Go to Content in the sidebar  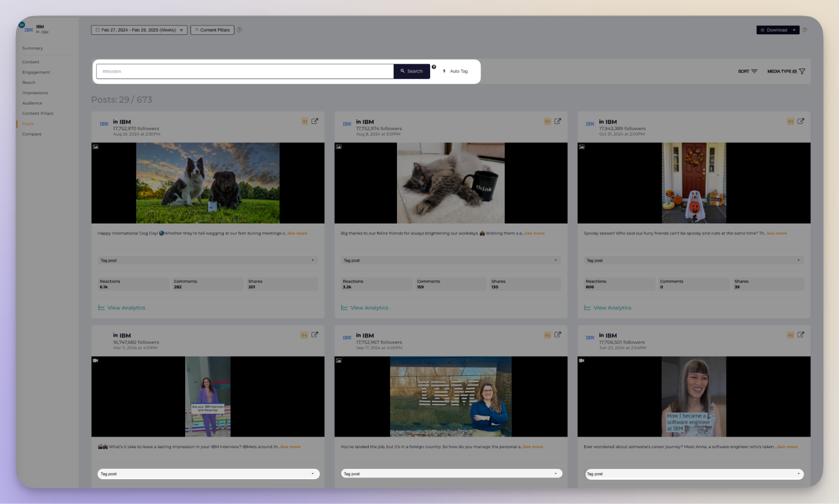tap(31, 62)
